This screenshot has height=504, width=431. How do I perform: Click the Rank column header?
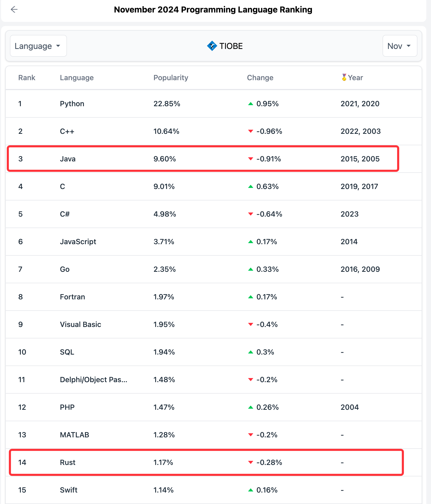tap(27, 78)
